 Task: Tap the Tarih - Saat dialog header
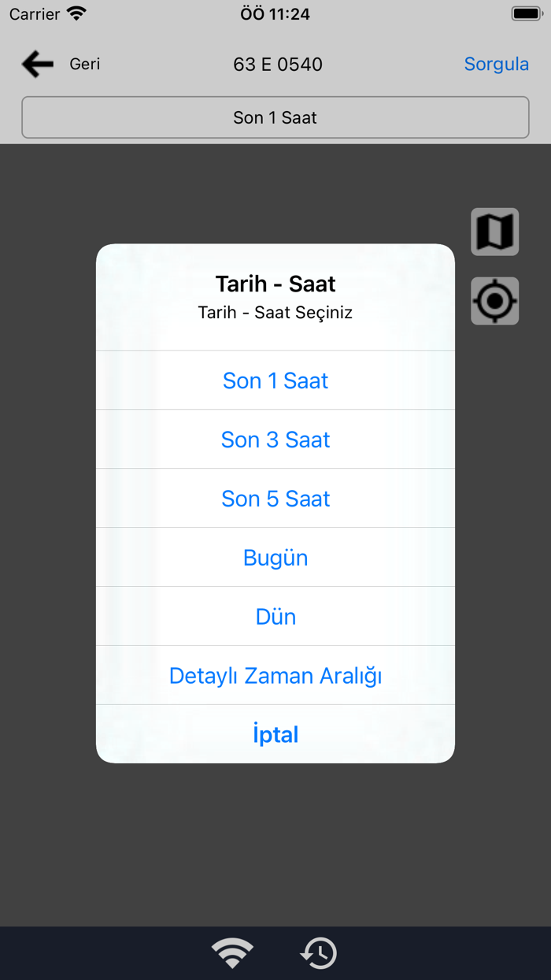[x=275, y=283]
